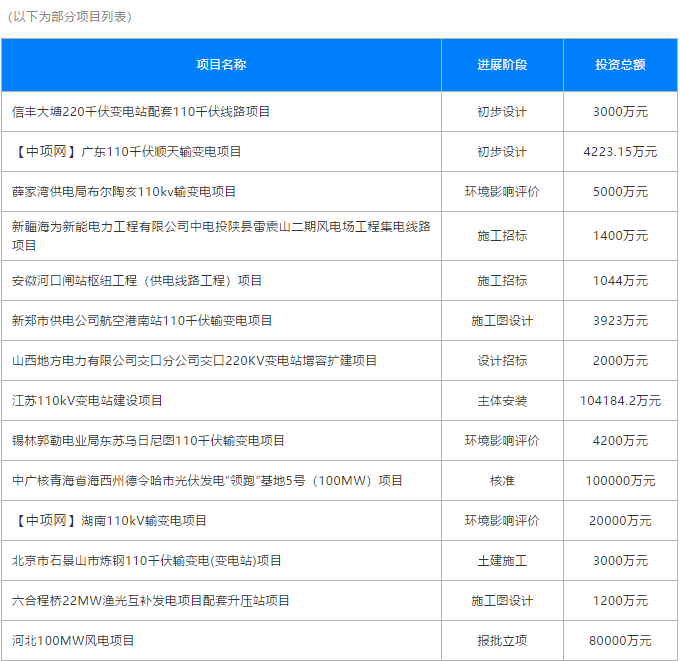Select 【中项网】湖南110kV输变电项目

coord(110,521)
